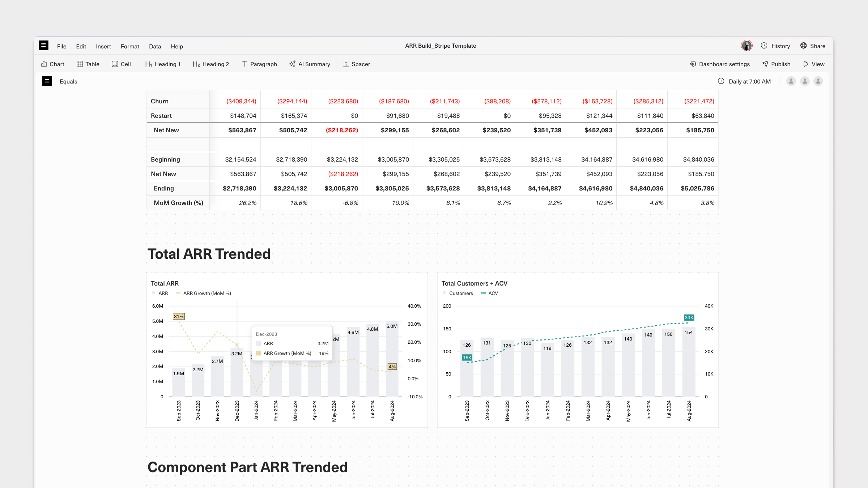Viewport: 868px width, 488px height.
Task: Open the Data menu
Action: [155, 46]
